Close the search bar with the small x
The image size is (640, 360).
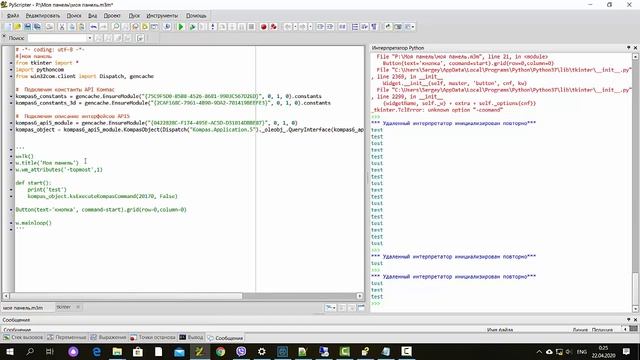point(4,37)
